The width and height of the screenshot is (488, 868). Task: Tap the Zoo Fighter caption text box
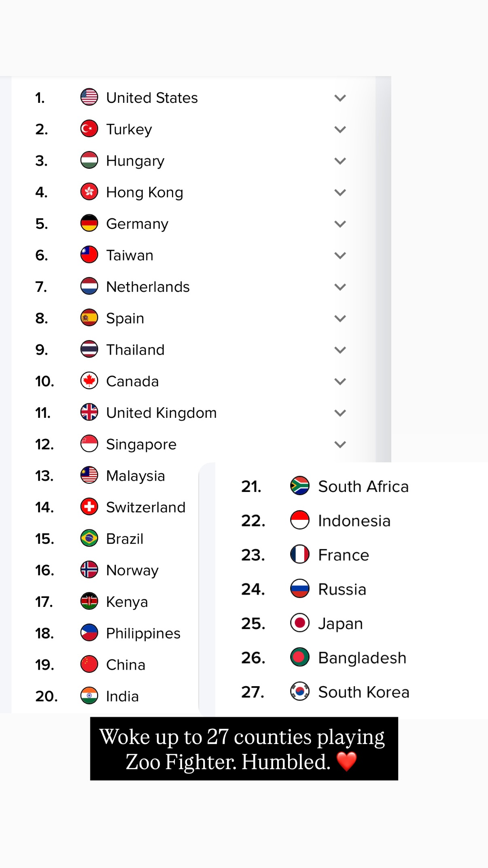point(244,749)
